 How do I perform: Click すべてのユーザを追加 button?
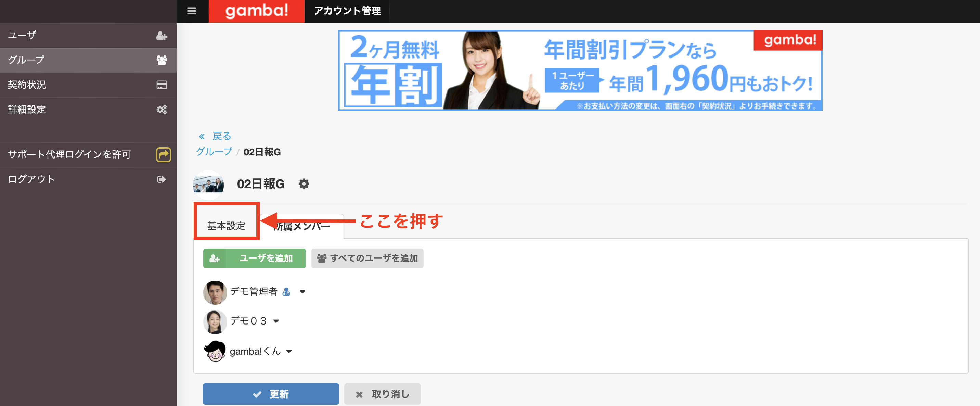point(367,258)
